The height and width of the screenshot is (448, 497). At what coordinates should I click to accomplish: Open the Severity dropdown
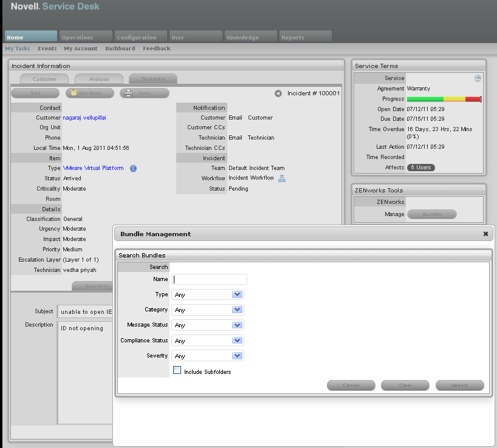pos(237,356)
